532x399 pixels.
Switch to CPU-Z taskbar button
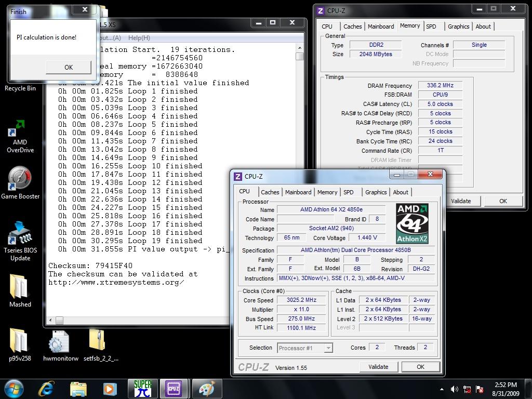(x=174, y=389)
